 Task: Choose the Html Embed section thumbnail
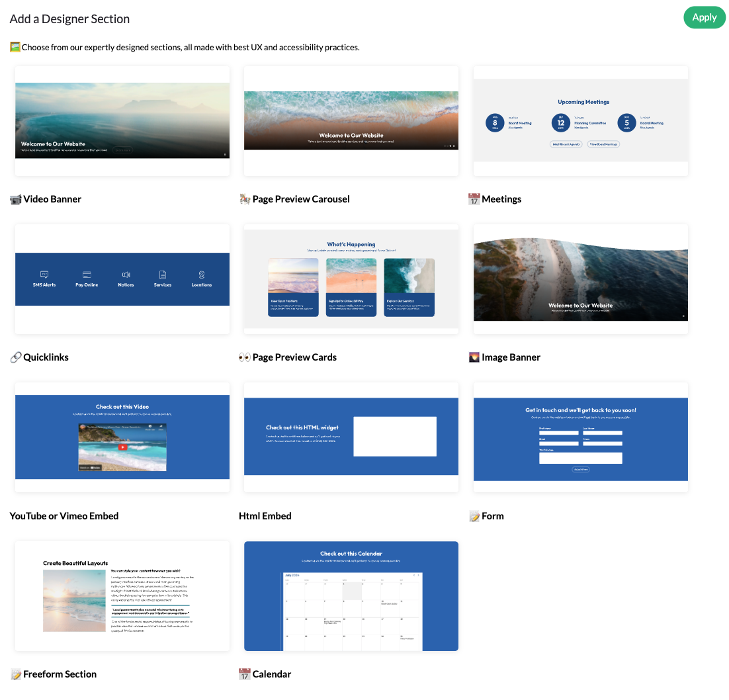[351, 437]
